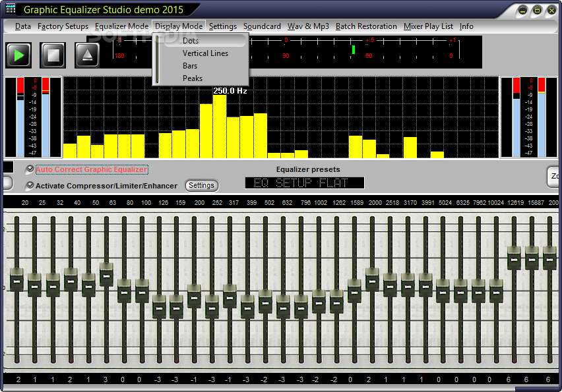Image resolution: width=562 pixels, height=392 pixels.
Task: Close the Display Mode menu header
Action: tap(179, 26)
